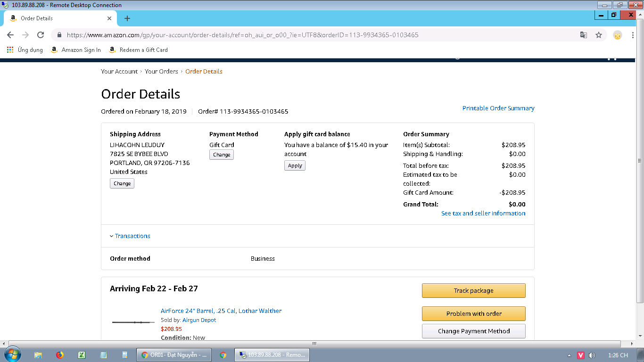The height and width of the screenshot is (362, 644).
Task: Expand the Transactions section
Action: [x=132, y=236]
